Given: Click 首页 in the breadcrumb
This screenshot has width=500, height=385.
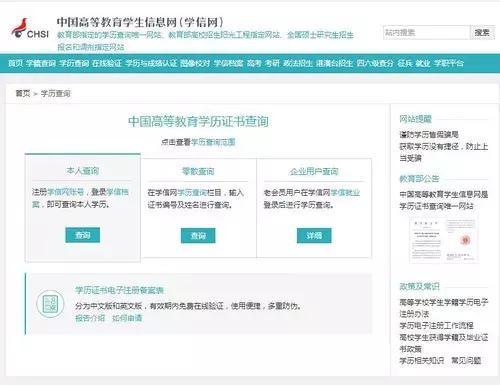Looking at the screenshot, I should [23, 93].
